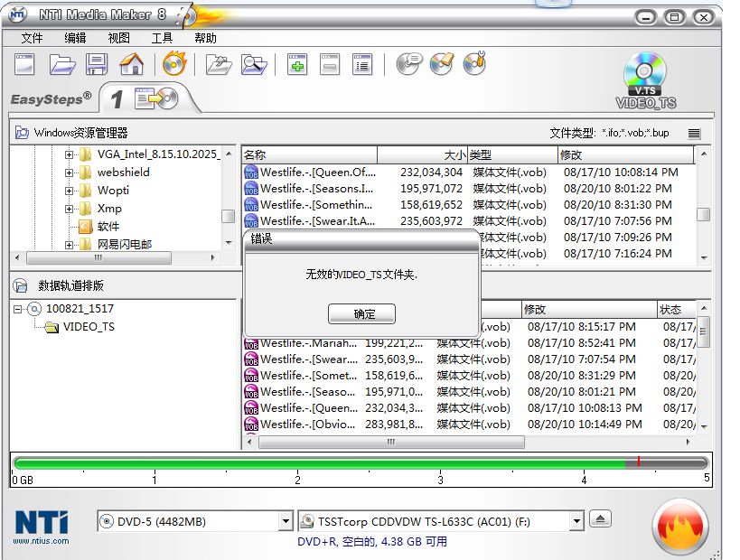740x560 pixels.
Task: Expand the webshield folder tree node
Action: (70, 173)
